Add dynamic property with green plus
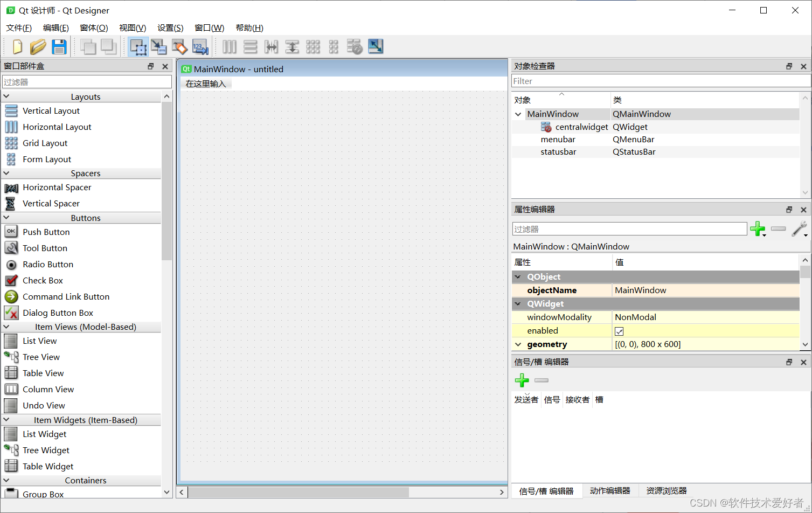Viewport: 812px width, 513px height. [758, 229]
